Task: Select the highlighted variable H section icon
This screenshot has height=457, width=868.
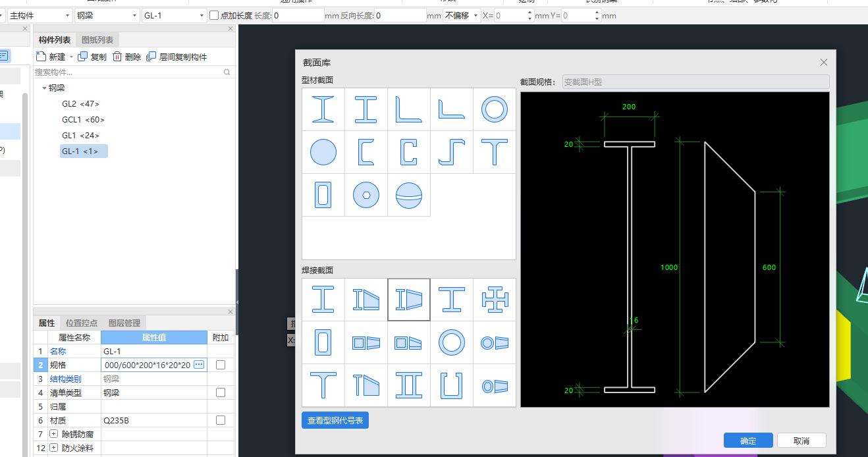Action: pyautogui.click(x=409, y=300)
